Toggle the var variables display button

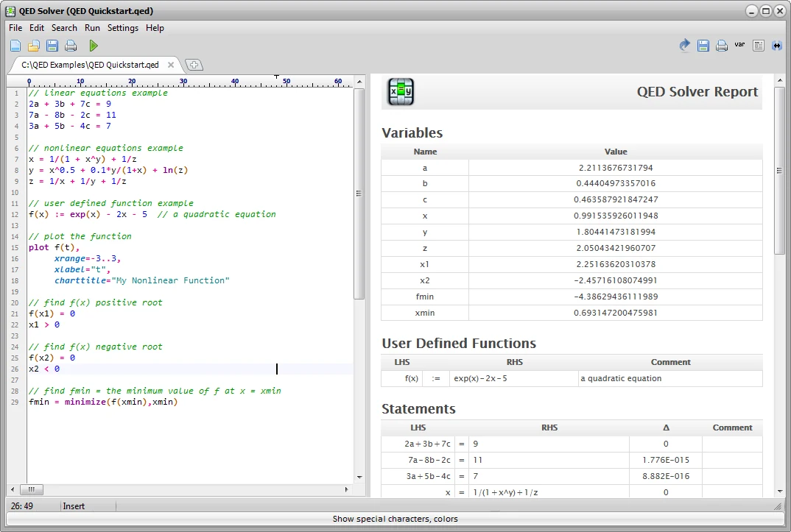739,44
